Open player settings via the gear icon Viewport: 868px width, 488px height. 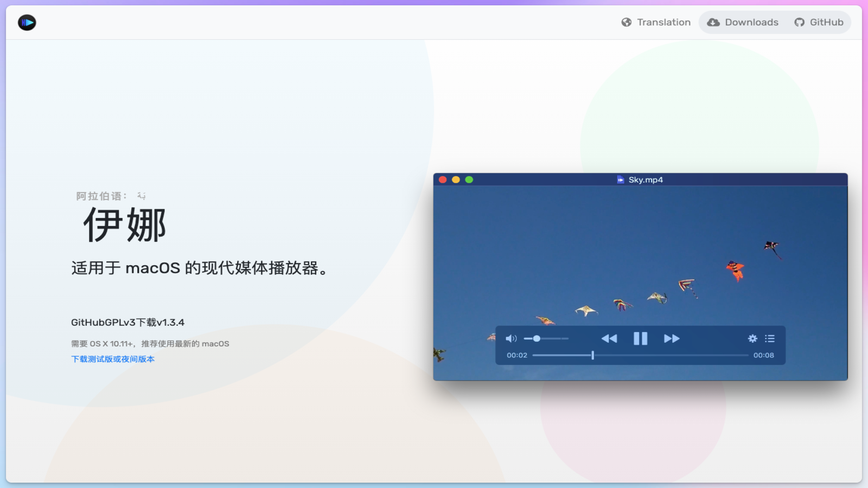752,339
